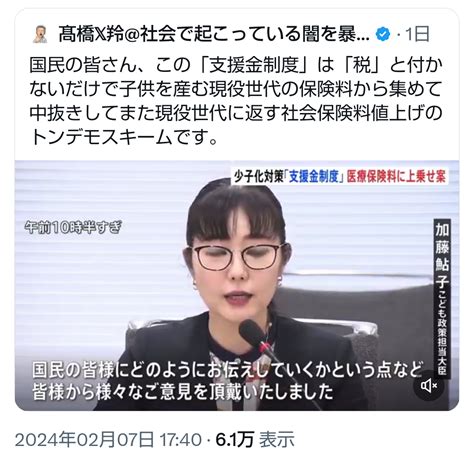Click the 午前10時半すぎ time caption
474x453 pixels.
74,228
